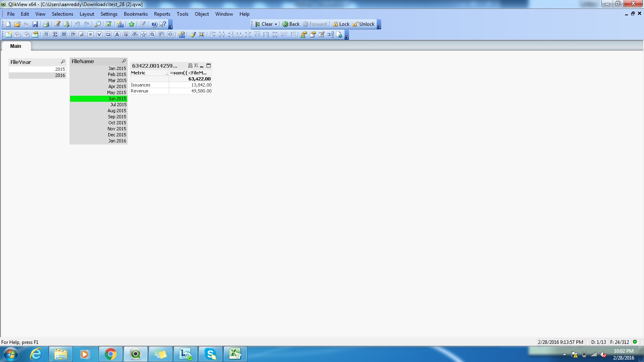Image resolution: width=644 pixels, height=362 pixels.
Task: Sort by the Metric column header
Action: [x=149, y=73]
